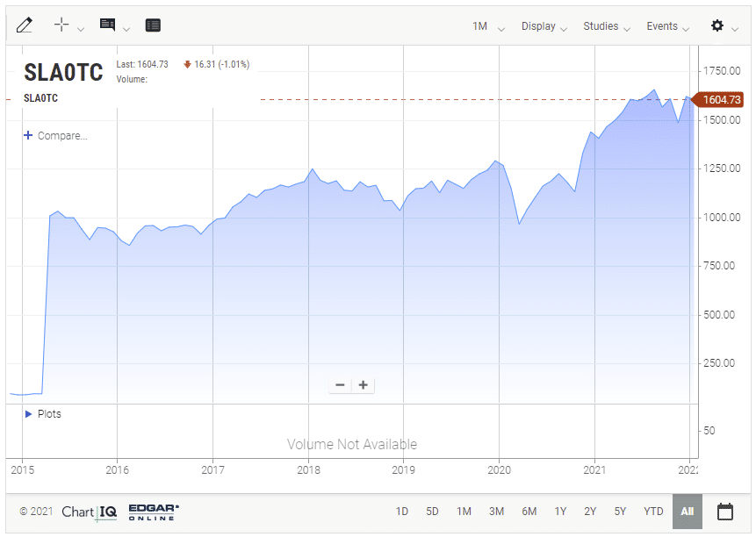The height and width of the screenshot is (537, 756).
Task: Click the ChartIQ logo link
Action: click(x=89, y=512)
